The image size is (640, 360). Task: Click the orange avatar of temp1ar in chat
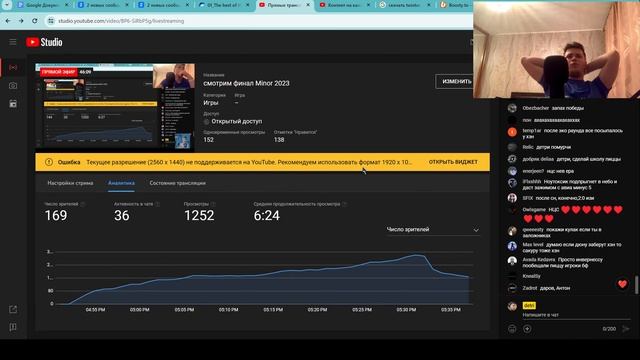pyautogui.click(x=512, y=132)
